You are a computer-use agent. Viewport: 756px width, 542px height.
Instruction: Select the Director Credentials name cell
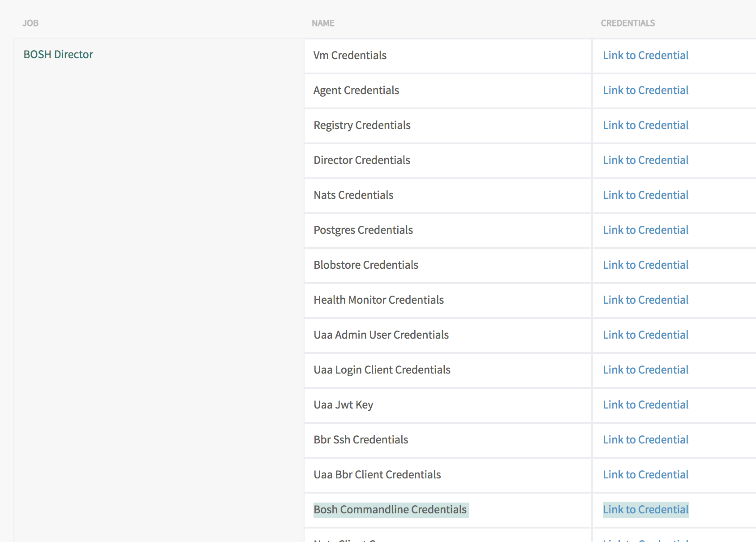tap(448, 160)
